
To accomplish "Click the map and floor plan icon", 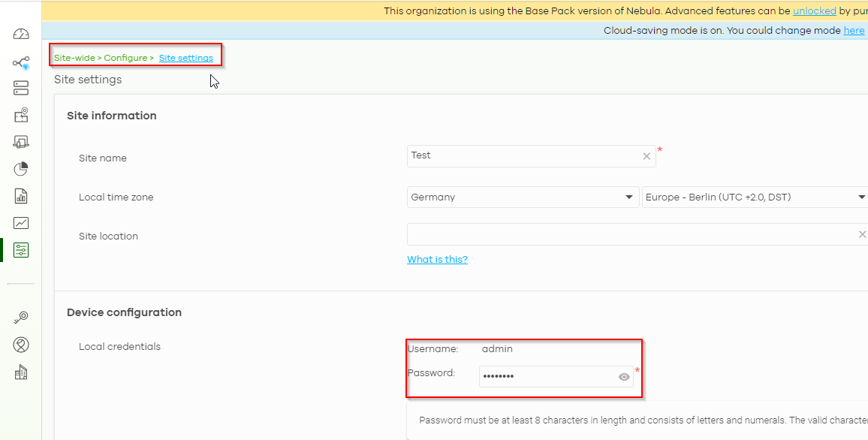I will pos(21,116).
